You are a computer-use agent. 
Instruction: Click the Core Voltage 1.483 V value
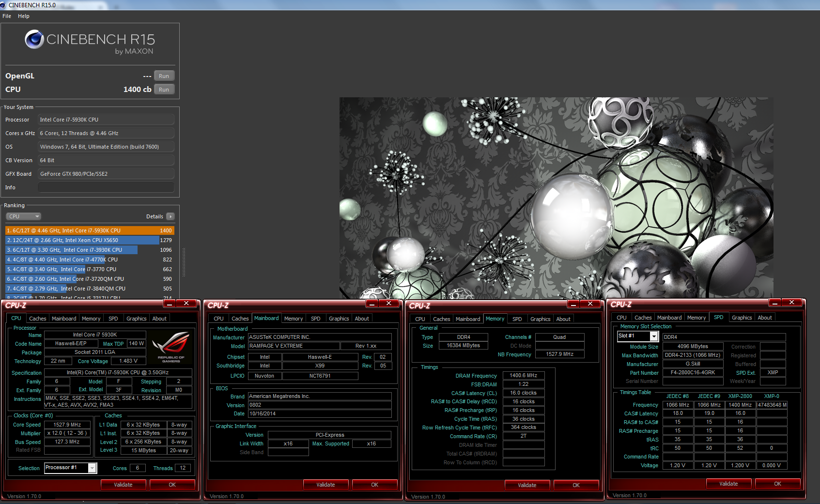tap(128, 361)
